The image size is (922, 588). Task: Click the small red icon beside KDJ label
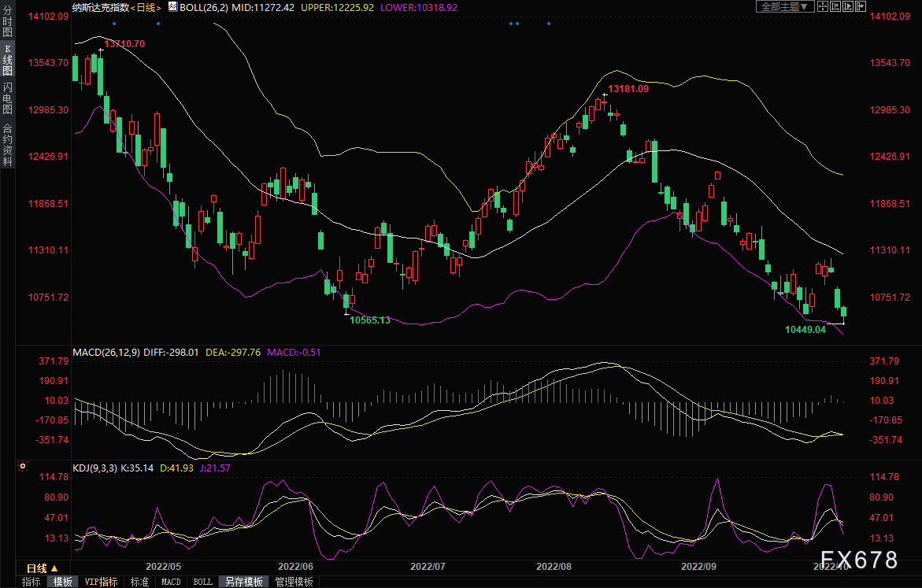[22, 468]
